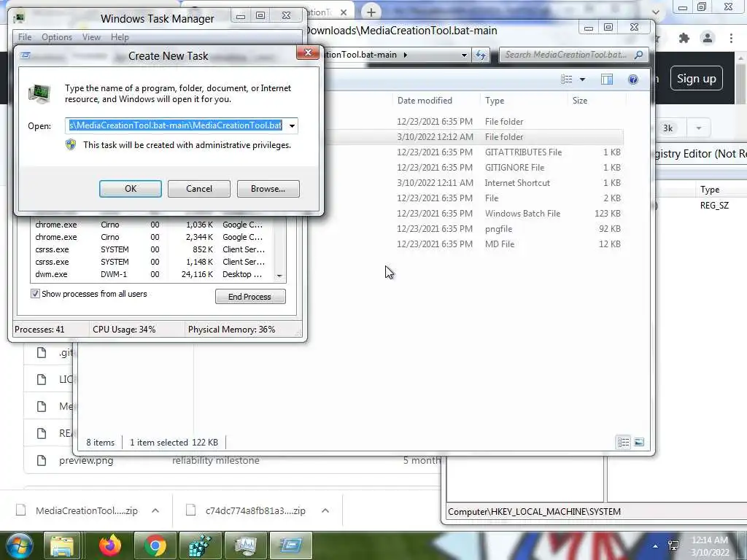Toggle Show processes from all users checkbox

35,294
